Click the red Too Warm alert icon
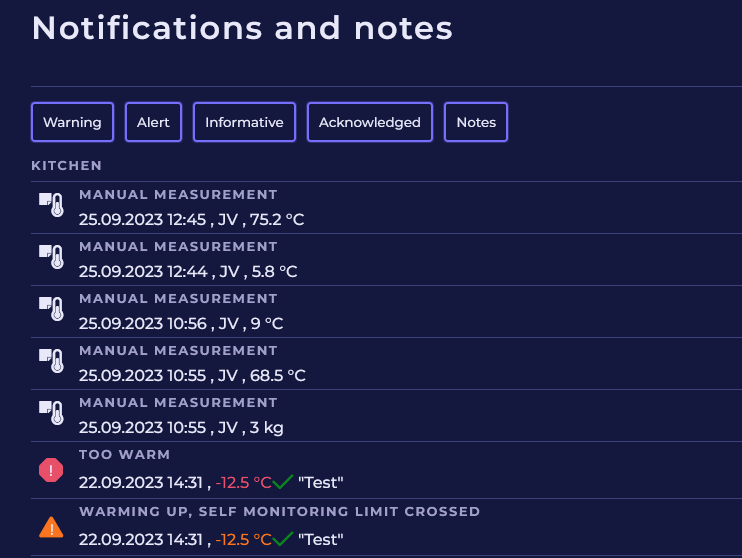Screen dimensions: 742x558 (51, 470)
